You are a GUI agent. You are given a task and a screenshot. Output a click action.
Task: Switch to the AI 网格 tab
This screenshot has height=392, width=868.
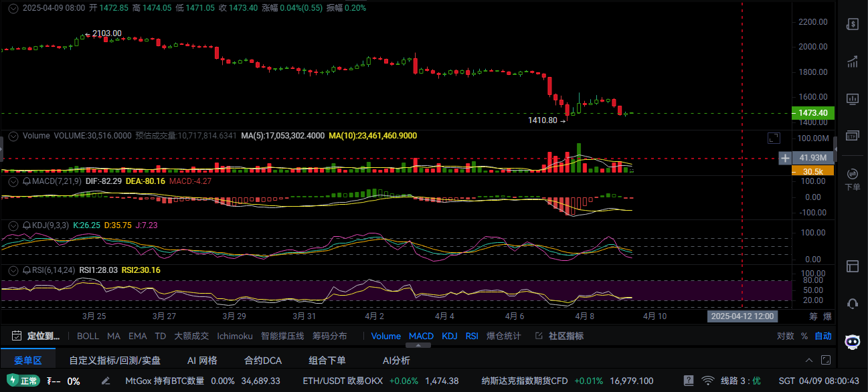click(202, 361)
